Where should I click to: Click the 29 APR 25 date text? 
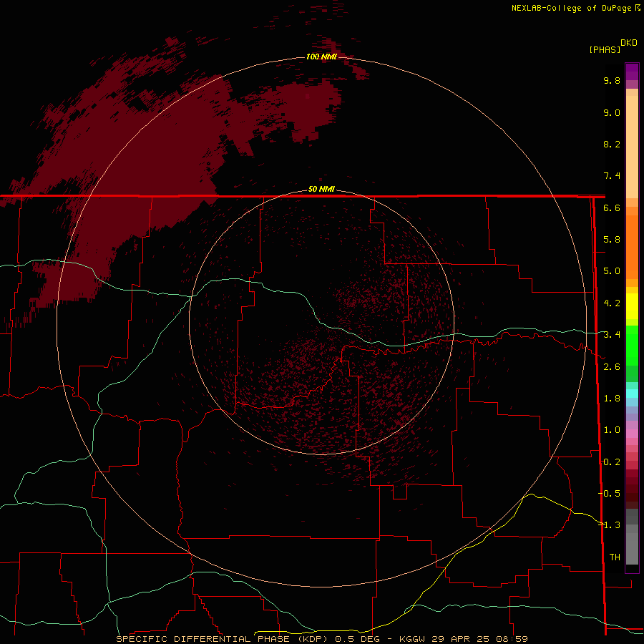point(461,639)
